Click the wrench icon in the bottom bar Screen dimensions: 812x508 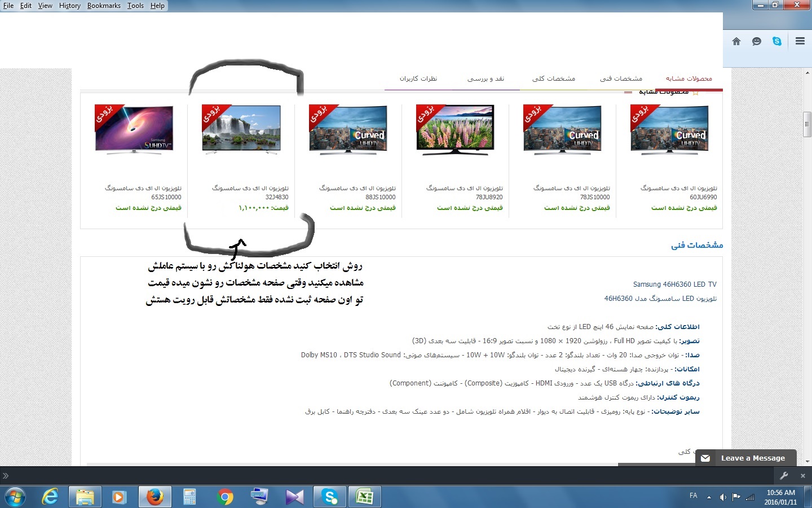pos(784,476)
